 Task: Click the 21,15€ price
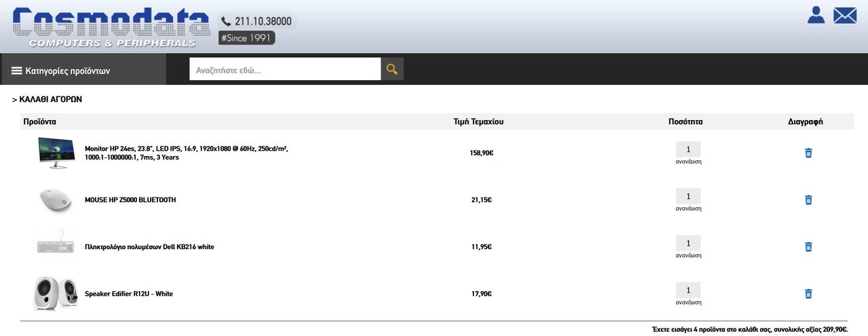[481, 200]
